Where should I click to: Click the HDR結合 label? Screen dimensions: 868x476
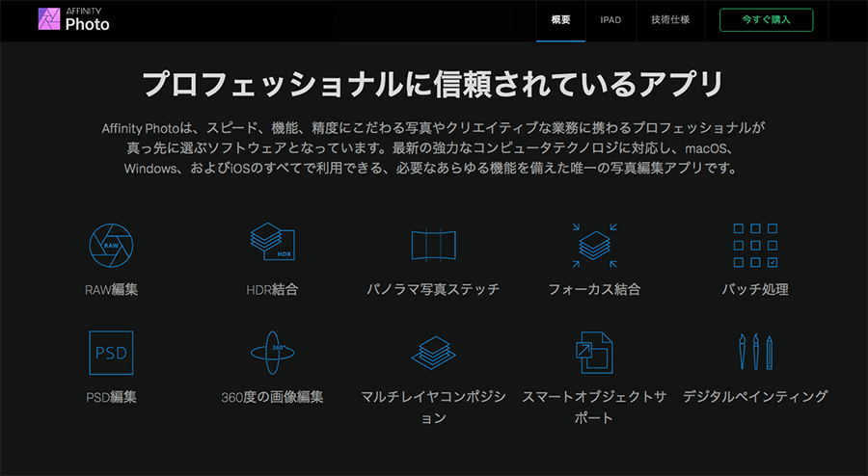coord(272,290)
